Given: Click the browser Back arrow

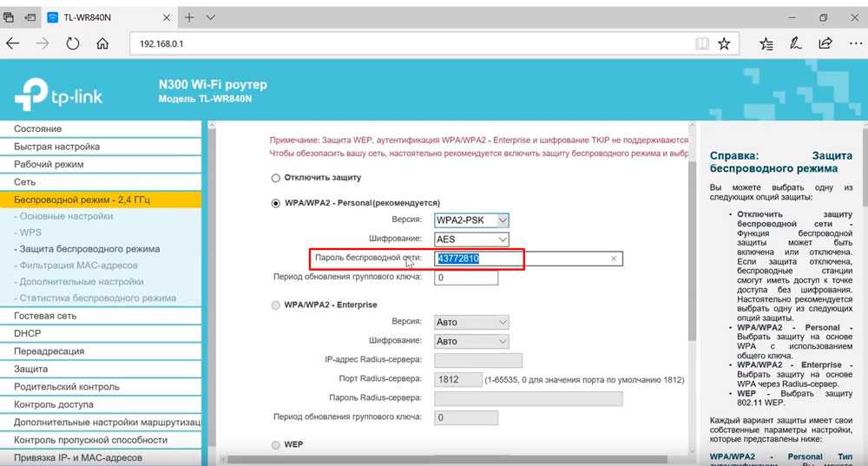Looking at the screenshot, I should tap(13, 43).
